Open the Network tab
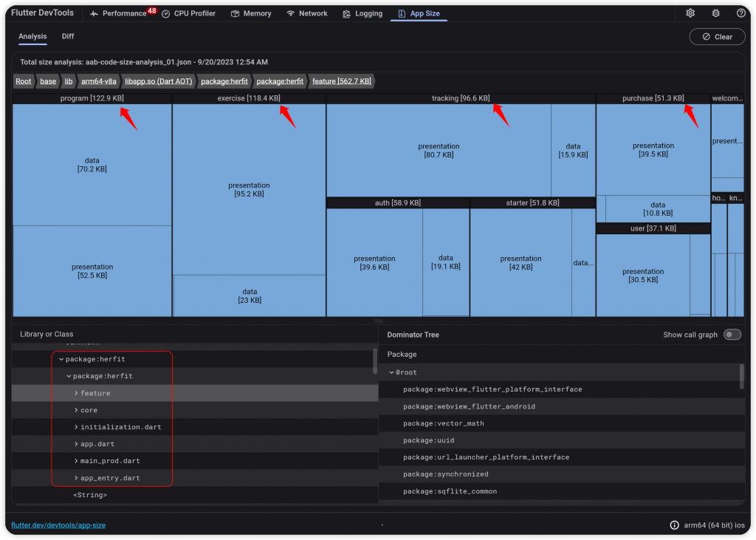Image resolution: width=756 pixels, height=540 pixels. pos(307,13)
